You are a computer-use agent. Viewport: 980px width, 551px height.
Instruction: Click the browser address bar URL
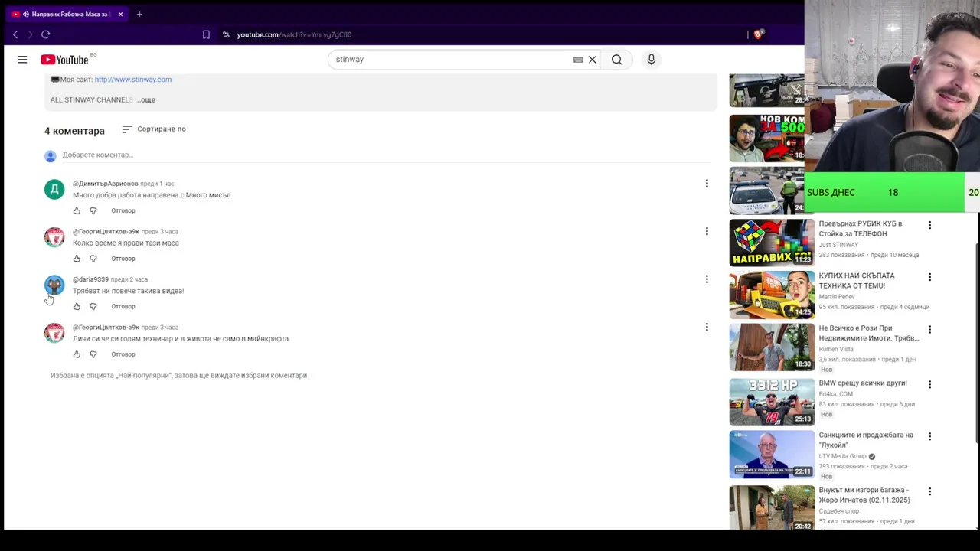[294, 34]
